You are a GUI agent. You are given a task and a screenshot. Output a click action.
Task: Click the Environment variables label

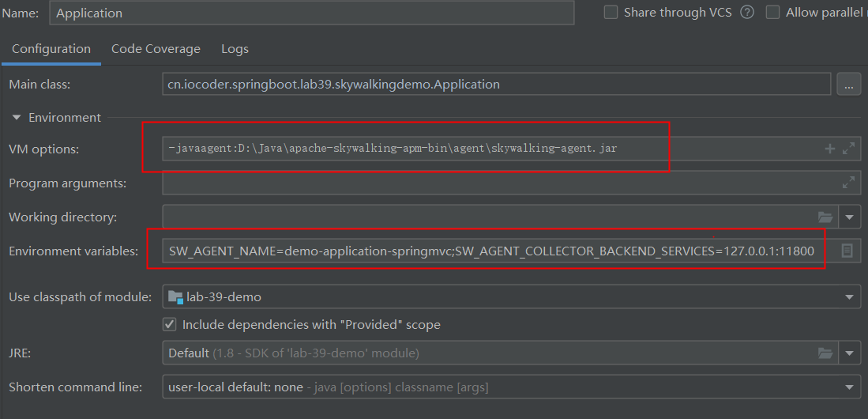[73, 251]
